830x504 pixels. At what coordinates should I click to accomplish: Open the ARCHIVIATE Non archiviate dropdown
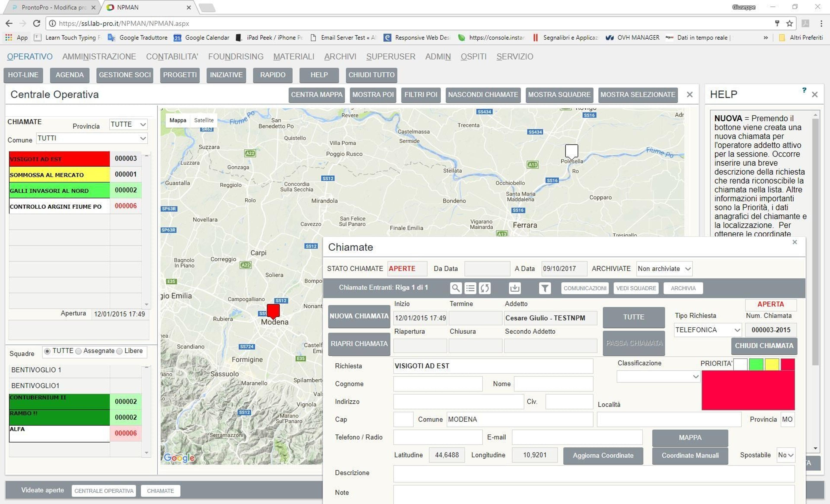[664, 269]
